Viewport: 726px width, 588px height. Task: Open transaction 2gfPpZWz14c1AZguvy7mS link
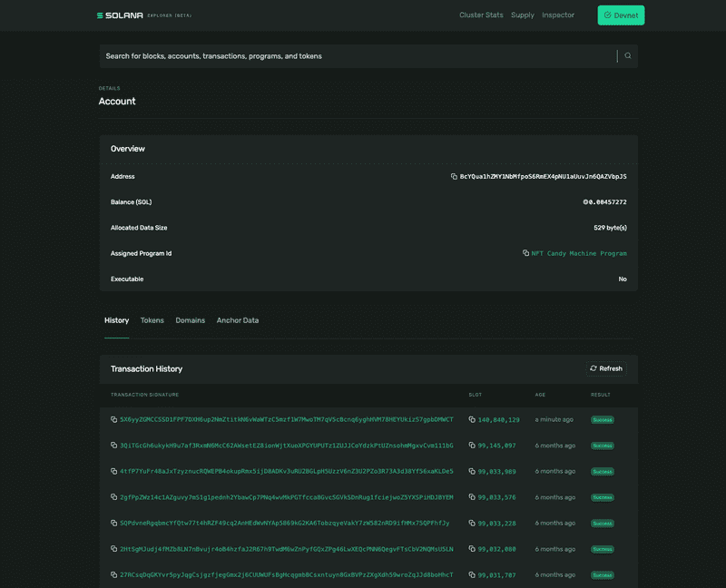(287, 497)
